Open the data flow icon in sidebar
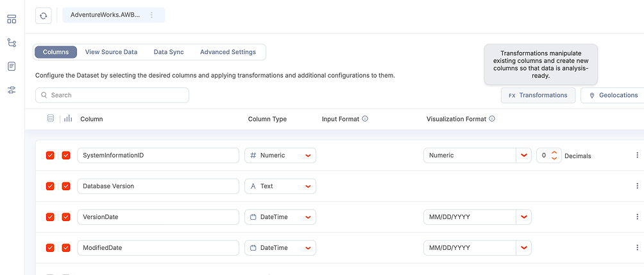Viewport: 644px width, 275px height. (12, 43)
